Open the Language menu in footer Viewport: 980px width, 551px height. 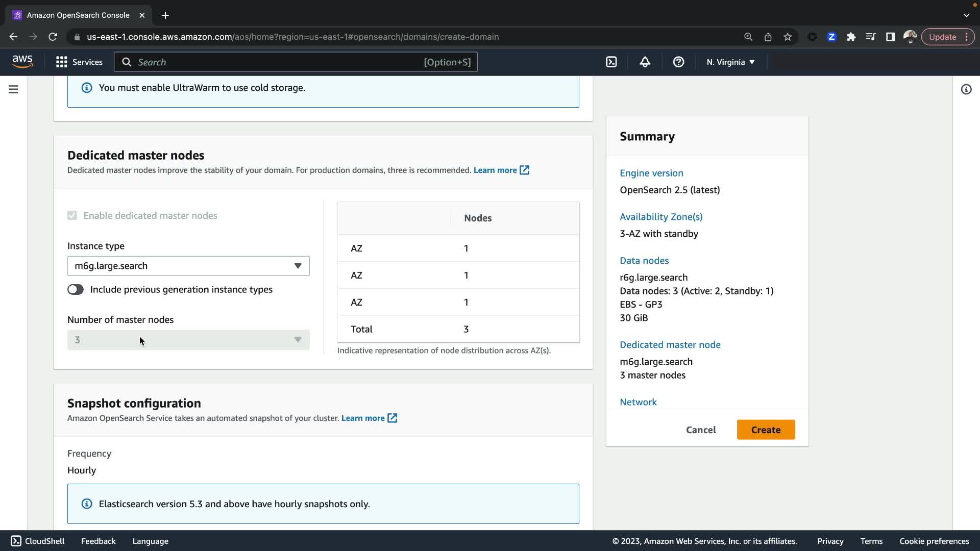(150, 541)
